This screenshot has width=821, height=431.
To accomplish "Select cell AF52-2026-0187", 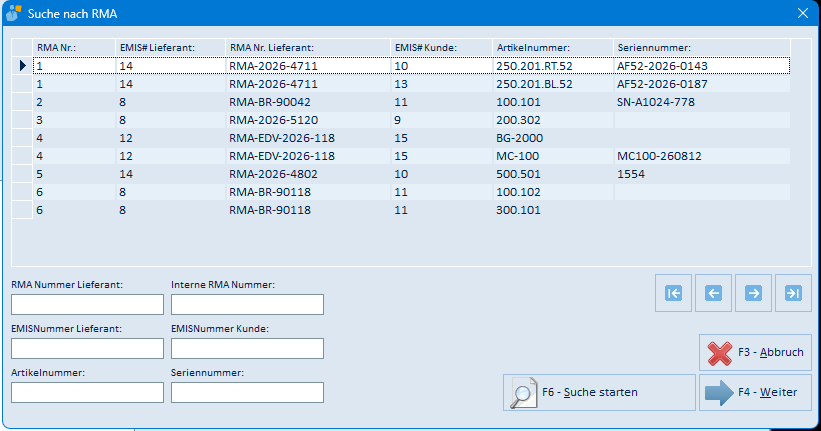I will coord(702,84).
